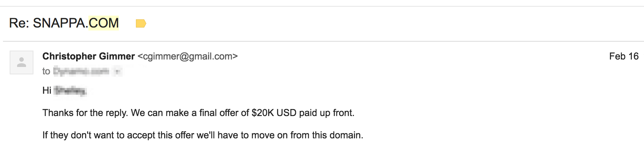Click sender name Christopher Gimmer
Screen dimensions: 644x151
point(88,56)
